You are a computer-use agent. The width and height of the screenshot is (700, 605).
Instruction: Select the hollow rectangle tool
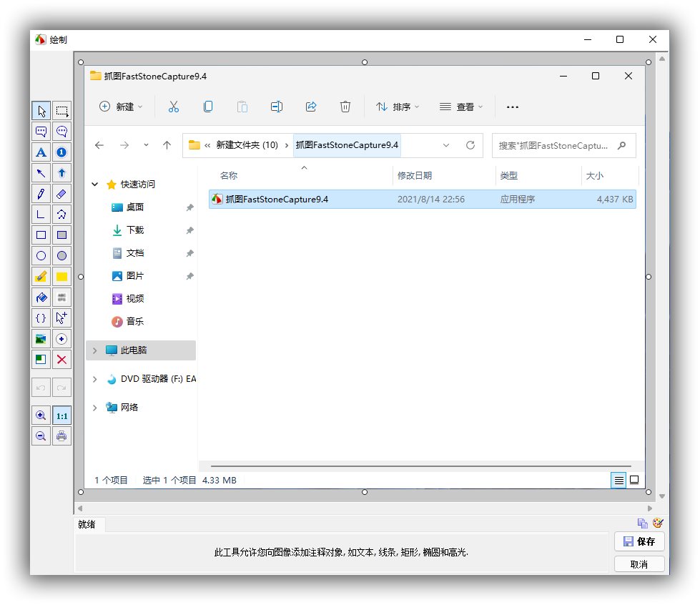pos(41,235)
